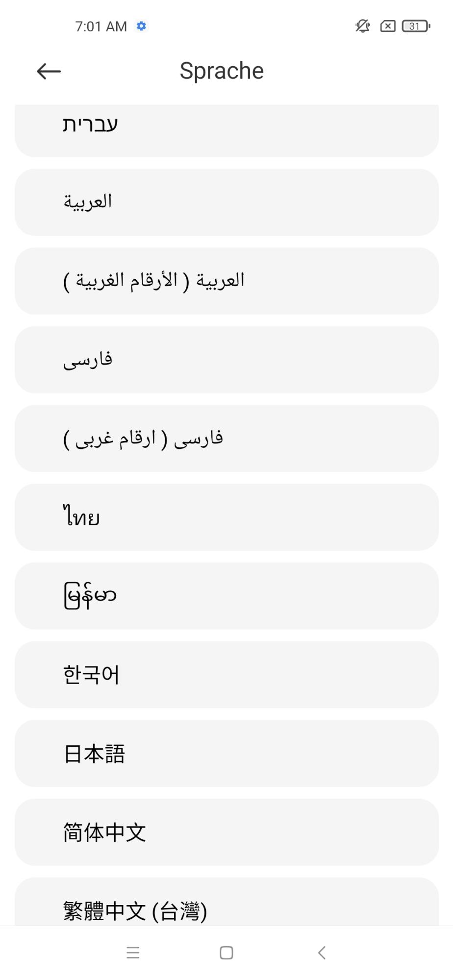The width and height of the screenshot is (453, 980).
Task: Select Arabic (العربية) language
Action: click(x=226, y=202)
